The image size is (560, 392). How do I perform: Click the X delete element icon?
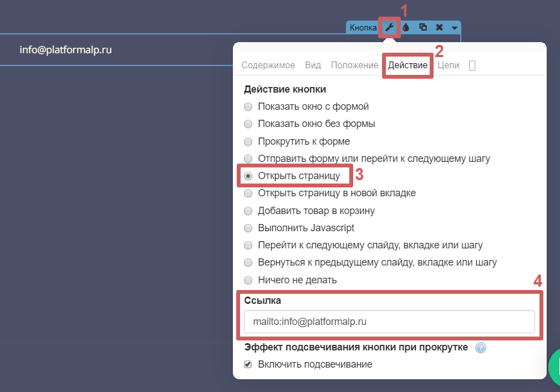coord(439,27)
